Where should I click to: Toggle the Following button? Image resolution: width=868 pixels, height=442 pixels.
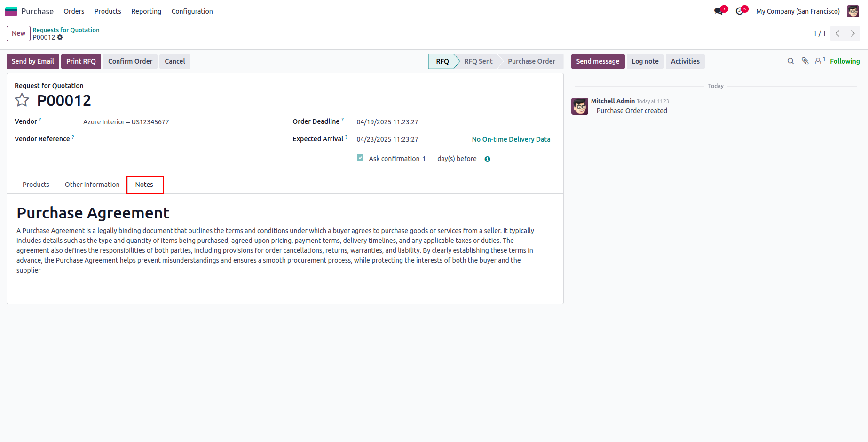pos(844,61)
